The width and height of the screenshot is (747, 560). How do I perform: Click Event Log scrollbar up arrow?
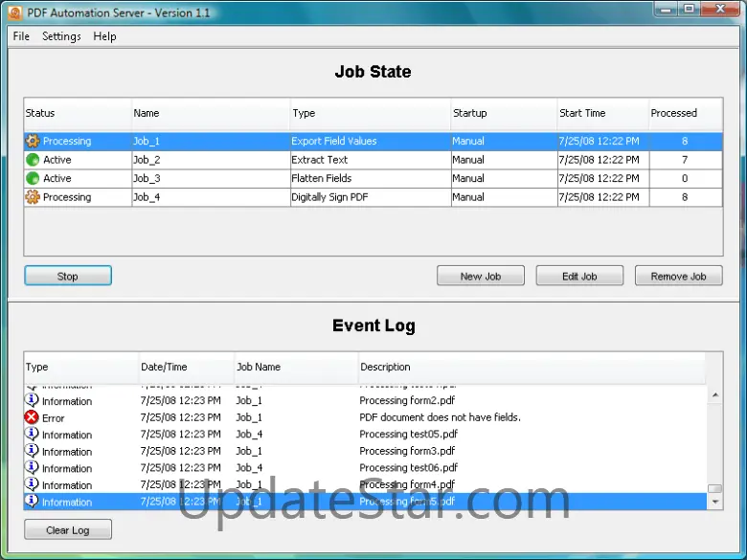[x=715, y=395]
